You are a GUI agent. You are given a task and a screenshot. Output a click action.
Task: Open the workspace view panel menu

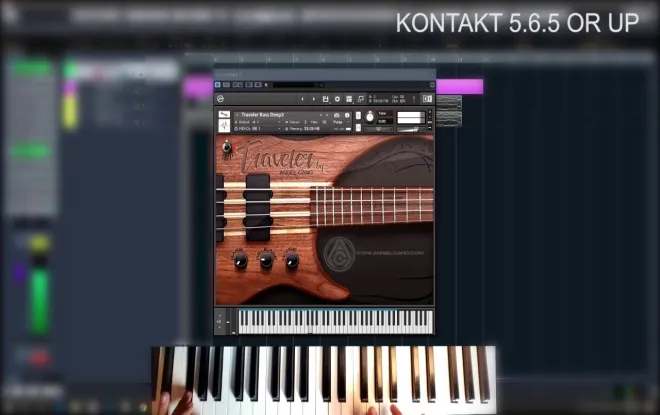click(349, 99)
